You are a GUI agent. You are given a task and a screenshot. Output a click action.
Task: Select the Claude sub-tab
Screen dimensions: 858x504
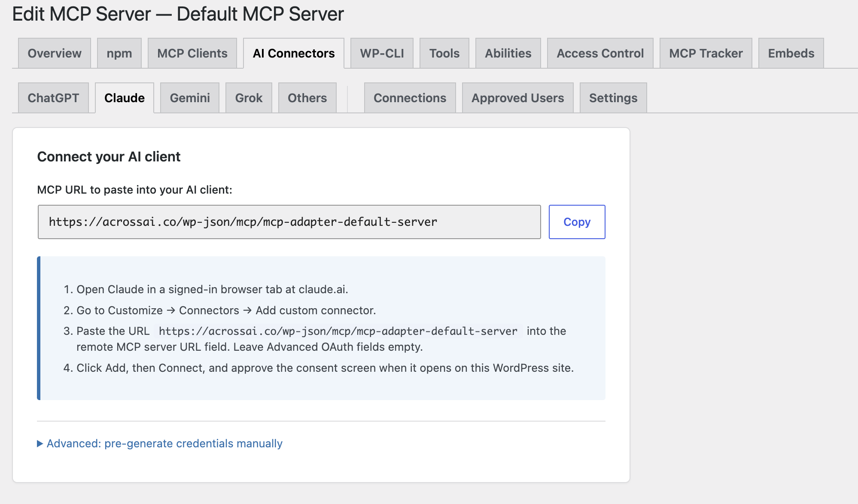pos(125,98)
